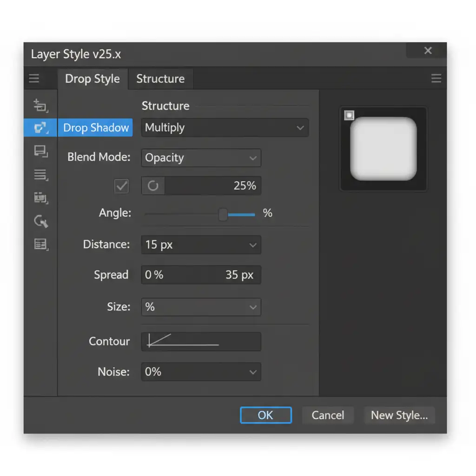The image size is (476, 476).
Task: Switch to the Drop Style tab
Action: [x=93, y=79]
